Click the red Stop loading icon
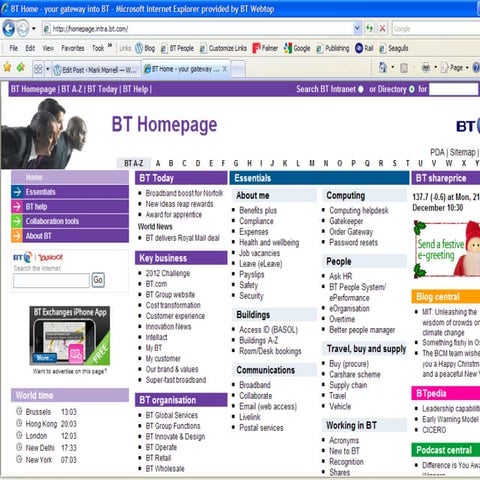Screen dimensions: 480x480 pos(382,28)
